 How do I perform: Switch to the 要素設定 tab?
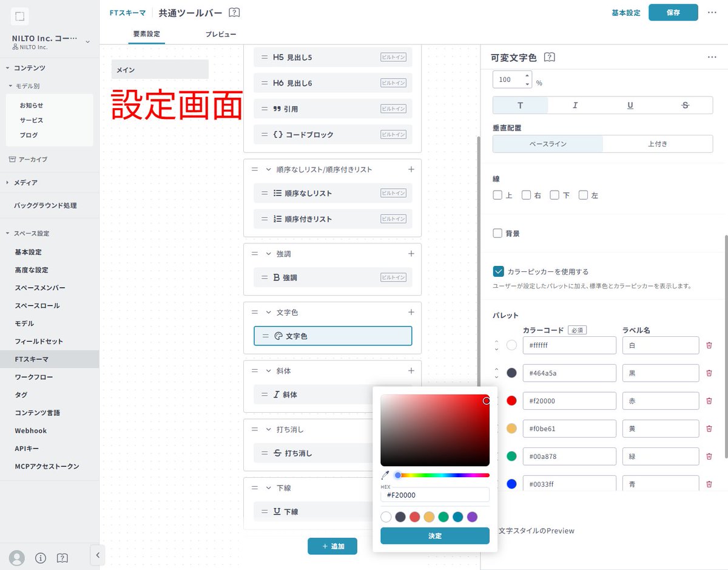[x=147, y=35]
